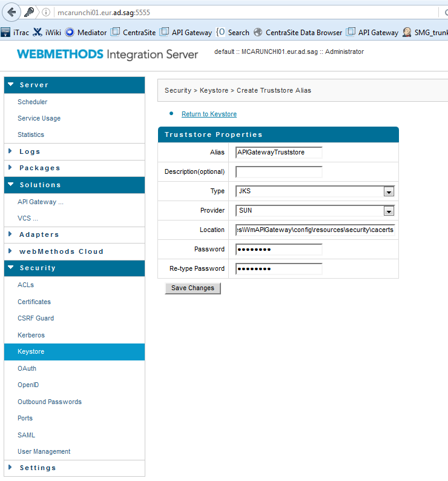The width and height of the screenshot is (448, 481).
Task: Click the Password input field
Action: pos(278,250)
